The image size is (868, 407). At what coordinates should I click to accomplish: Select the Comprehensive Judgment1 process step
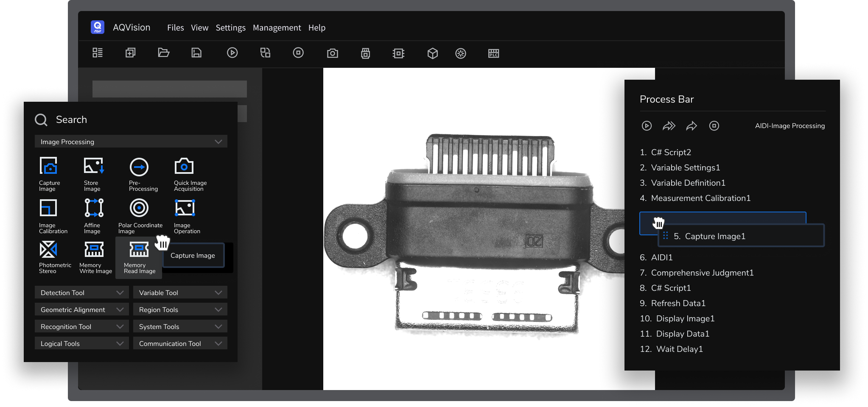pos(702,273)
